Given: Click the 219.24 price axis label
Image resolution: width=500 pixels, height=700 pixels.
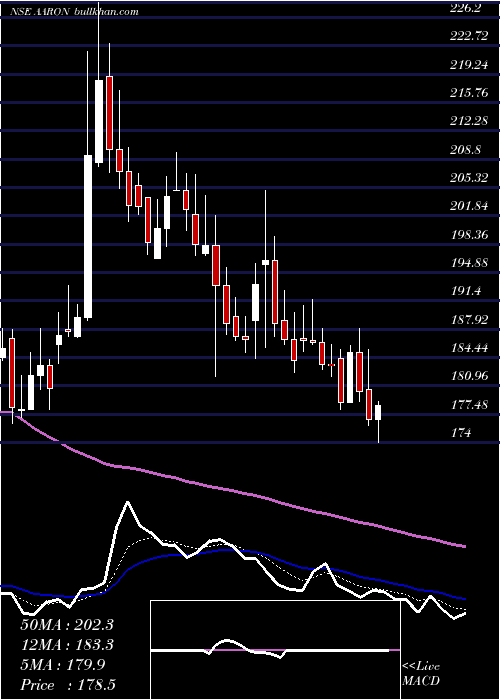Looking at the screenshot, I should click(469, 65).
